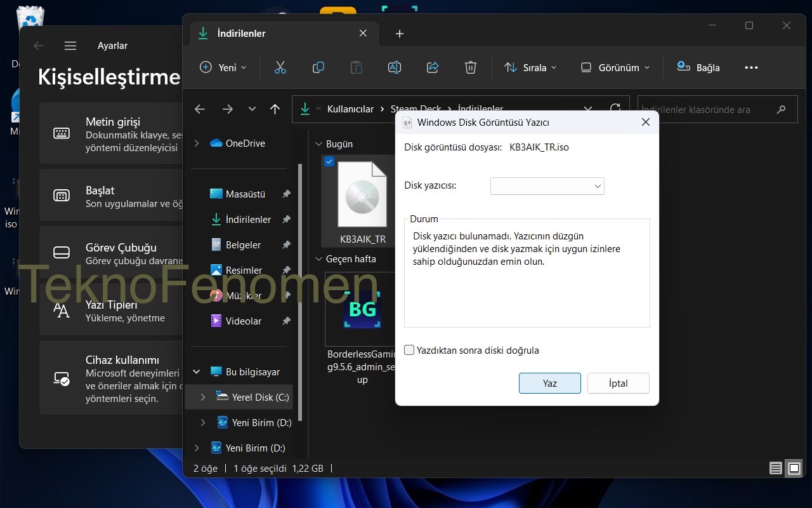Image resolution: width=812 pixels, height=508 pixels.
Task: Expand the Yerel Disk (C:) node
Action: pyautogui.click(x=203, y=398)
